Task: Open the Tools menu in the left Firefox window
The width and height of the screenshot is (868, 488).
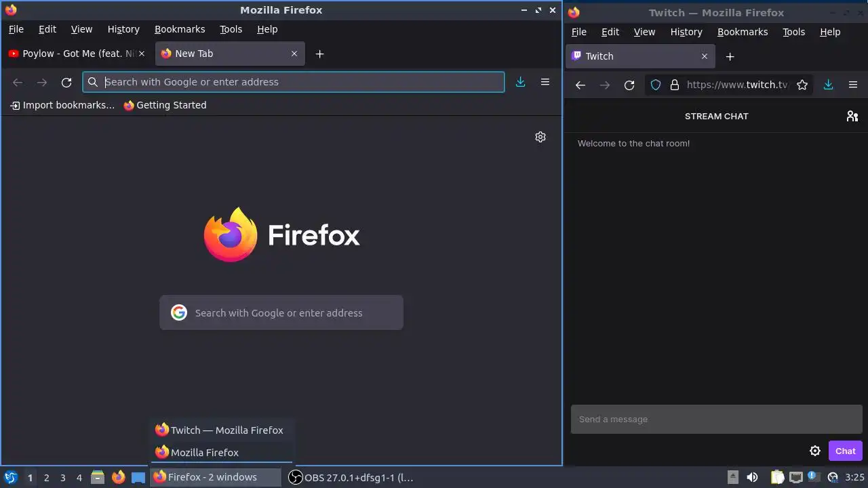Action: pos(231,29)
